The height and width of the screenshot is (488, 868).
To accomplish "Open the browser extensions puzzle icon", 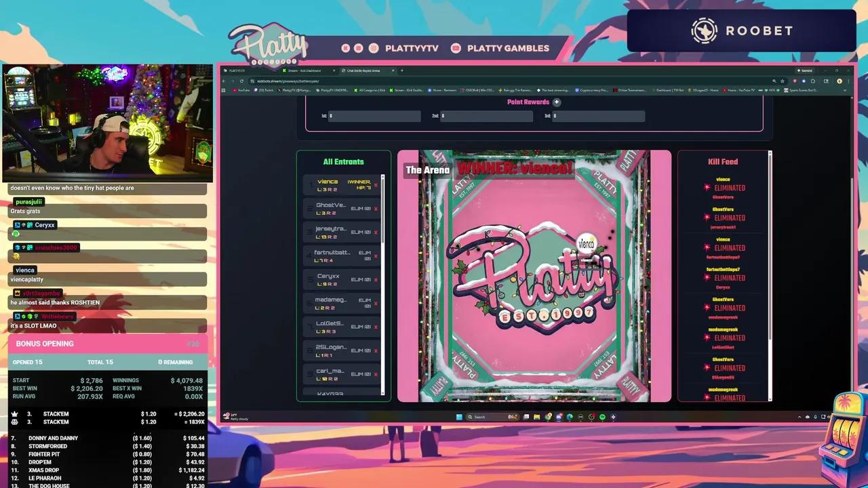I will coord(813,81).
